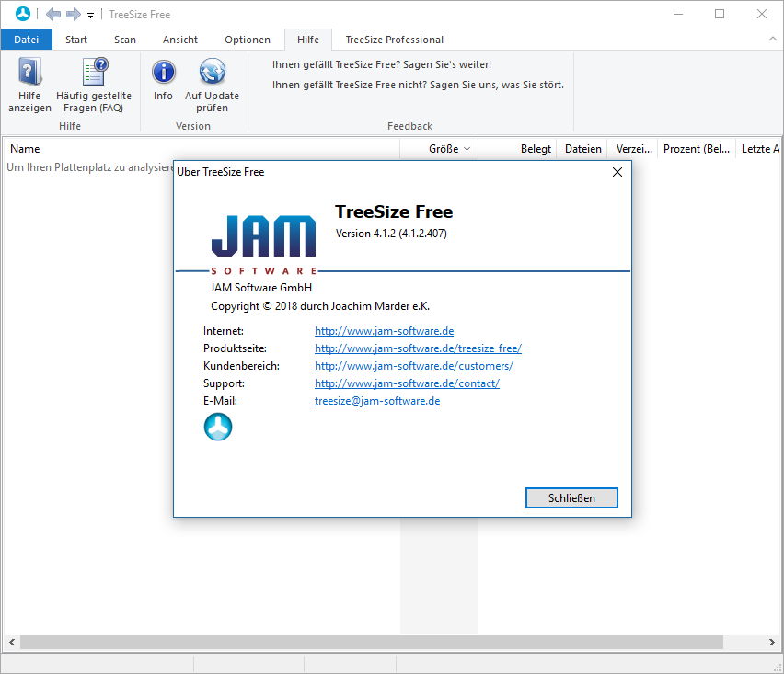Click the Hilfe anzeigen book icon

click(x=29, y=72)
